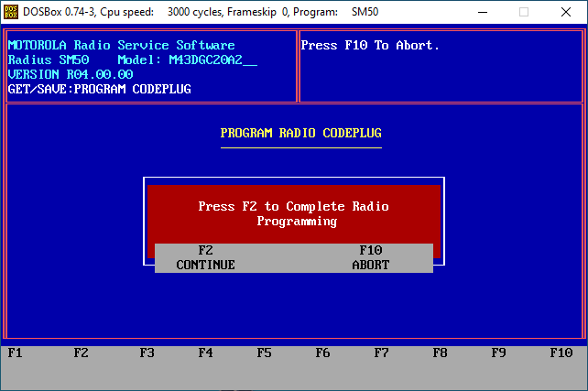This screenshot has height=391, width=588.
Task: Select F6 in bottom function key bar
Action: click(x=322, y=353)
